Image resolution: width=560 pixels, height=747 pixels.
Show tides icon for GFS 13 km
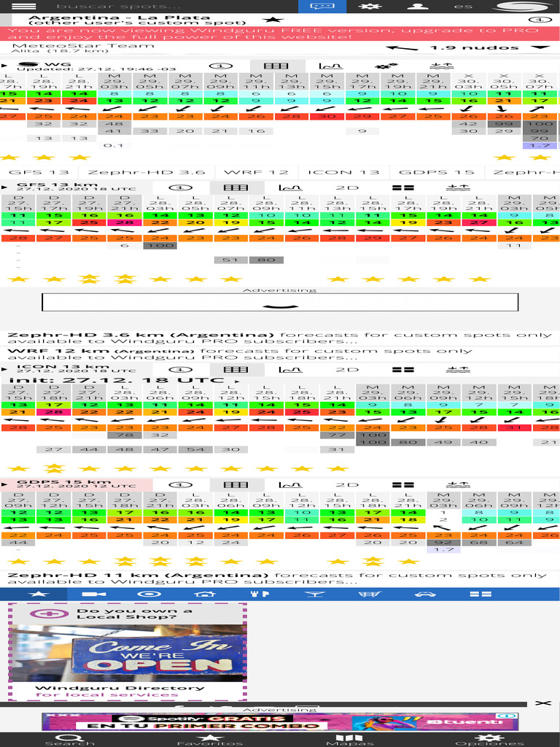[x=458, y=187]
